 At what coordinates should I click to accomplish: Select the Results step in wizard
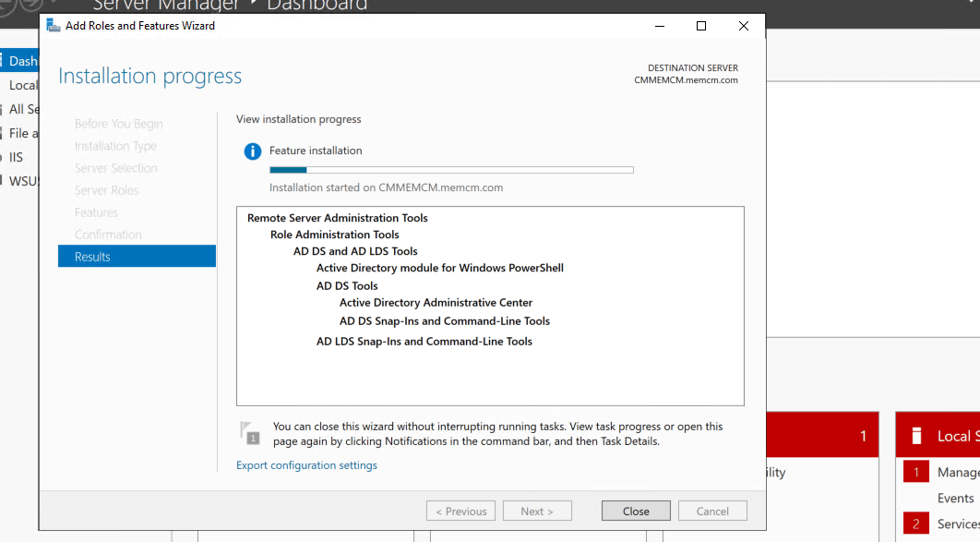137,257
